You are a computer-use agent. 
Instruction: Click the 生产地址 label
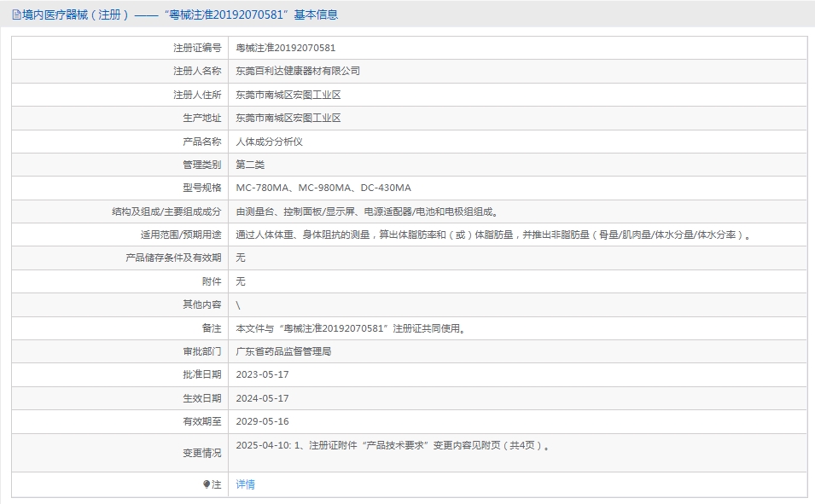tap(201, 118)
